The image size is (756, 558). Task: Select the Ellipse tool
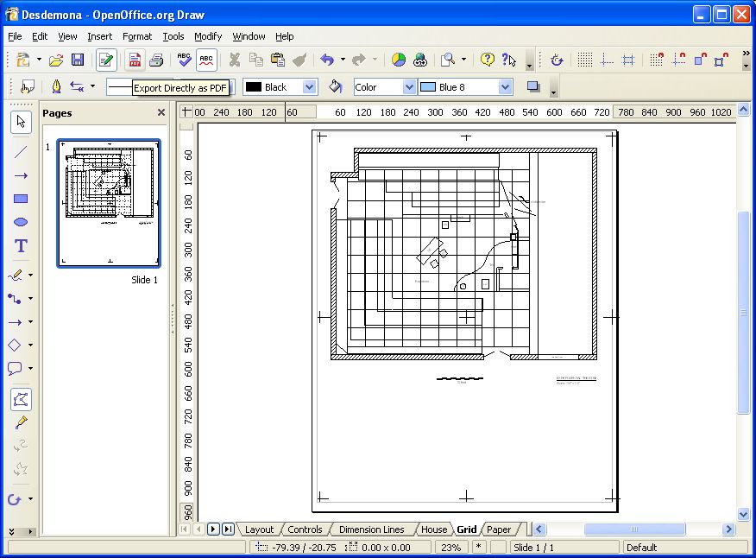coord(21,221)
